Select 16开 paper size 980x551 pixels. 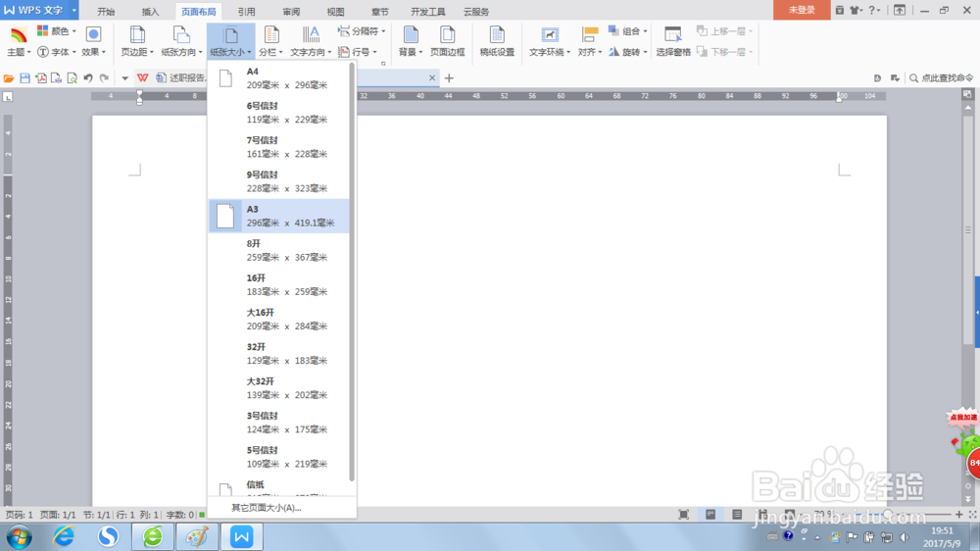278,284
